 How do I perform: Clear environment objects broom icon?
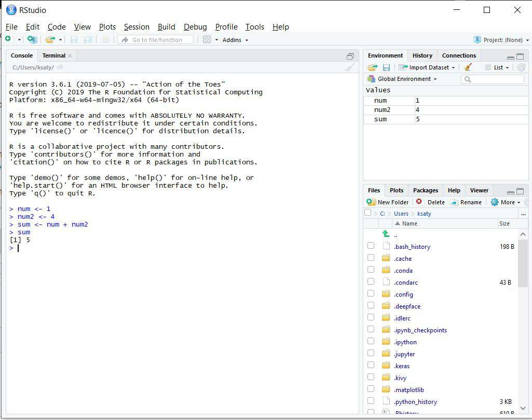pos(468,67)
